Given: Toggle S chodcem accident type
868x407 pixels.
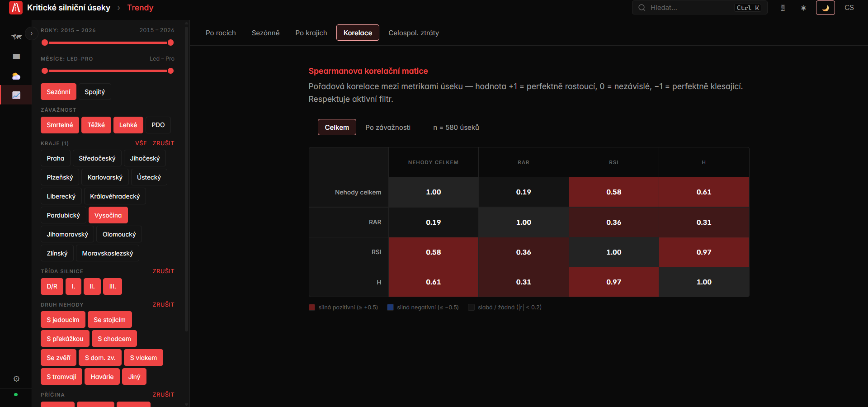Looking at the screenshot, I should [x=114, y=339].
